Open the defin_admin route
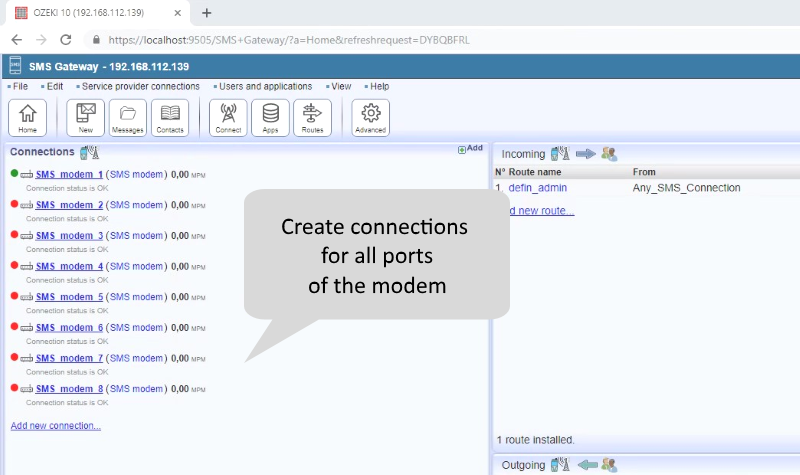 (x=538, y=188)
